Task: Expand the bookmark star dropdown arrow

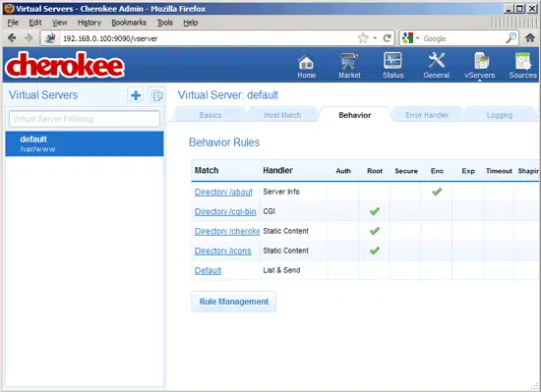Action: (x=375, y=38)
